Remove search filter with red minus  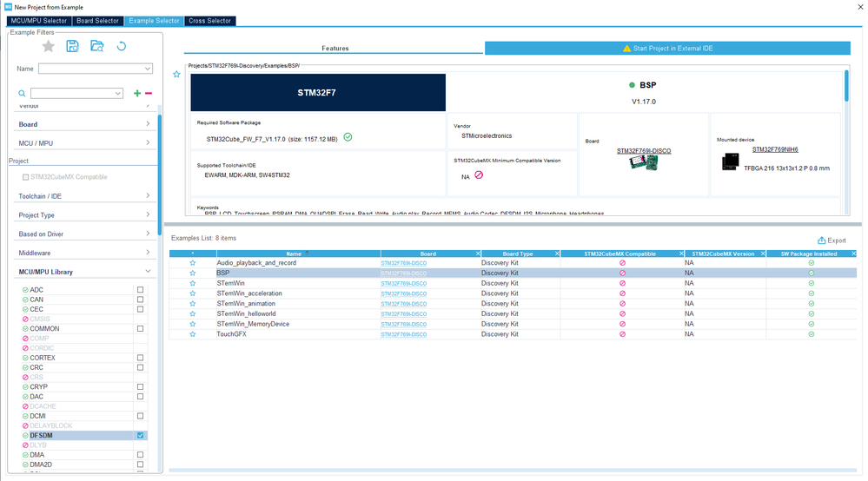click(149, 94)
